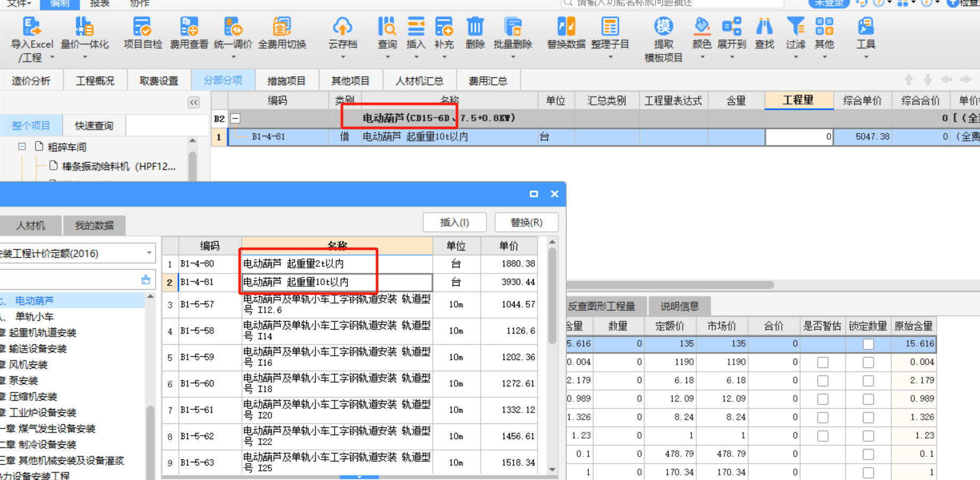Open the 快速查询 tab
980x480 pixels.
click(94, 126)
